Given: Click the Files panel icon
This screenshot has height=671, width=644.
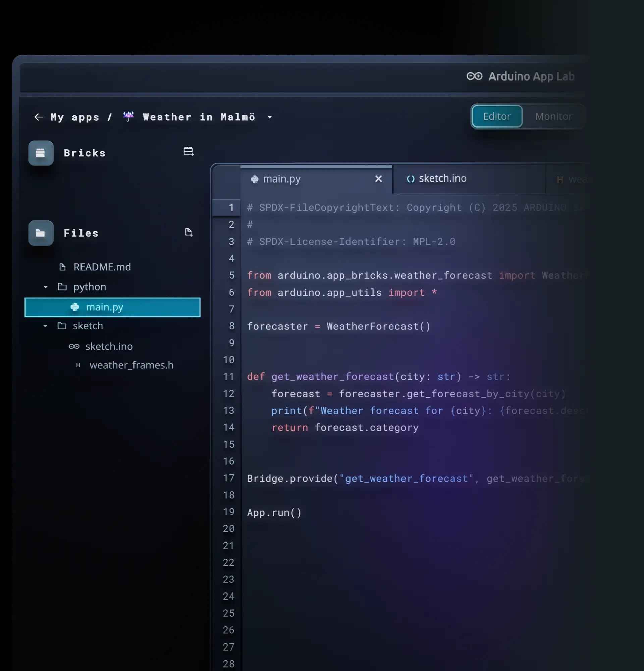Looking at the screenshot, I should (x=40, y=233).
